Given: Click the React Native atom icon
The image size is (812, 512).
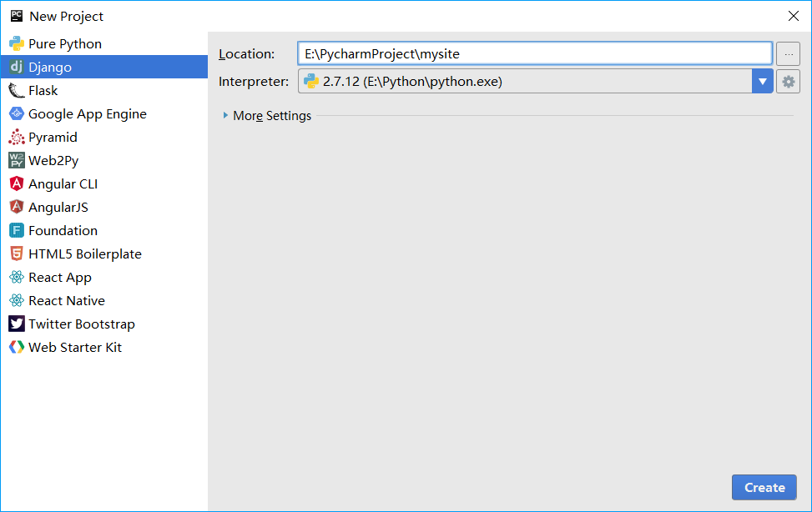Looking at the screenshot, I should pyautogui.click(x=17, y=300).
